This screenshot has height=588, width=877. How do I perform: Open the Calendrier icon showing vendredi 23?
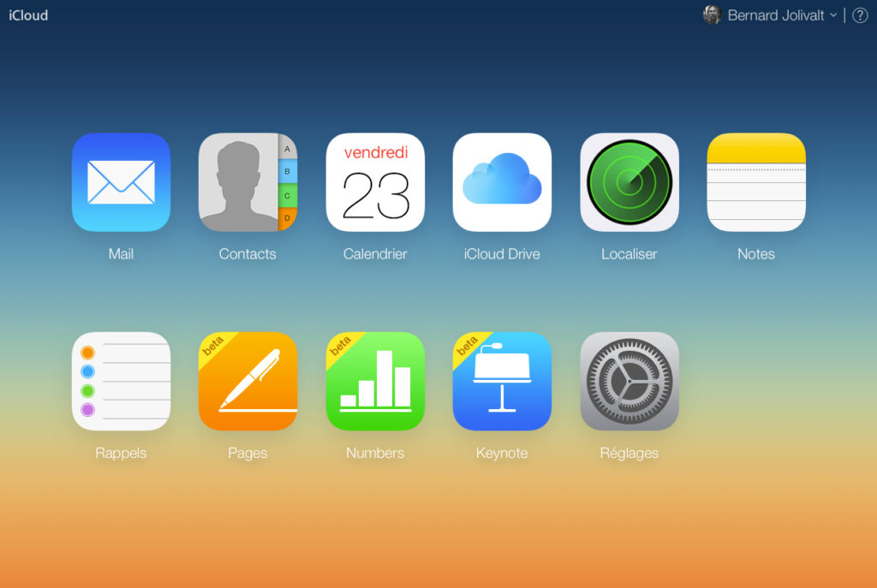375,182
